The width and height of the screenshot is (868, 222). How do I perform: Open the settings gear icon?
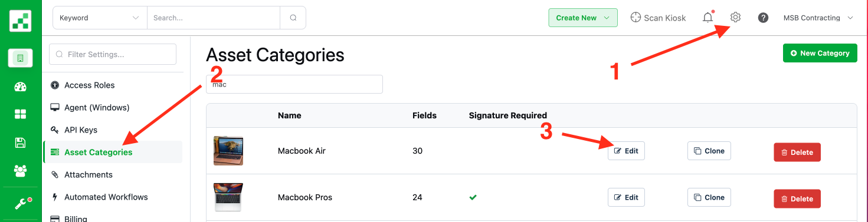(x=735, y=18)
